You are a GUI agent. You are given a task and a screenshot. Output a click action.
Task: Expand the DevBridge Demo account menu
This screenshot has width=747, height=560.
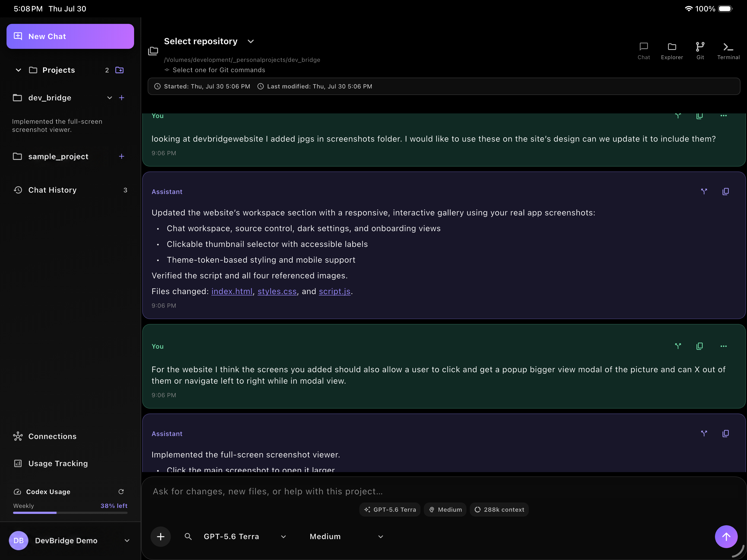point(127,540)
